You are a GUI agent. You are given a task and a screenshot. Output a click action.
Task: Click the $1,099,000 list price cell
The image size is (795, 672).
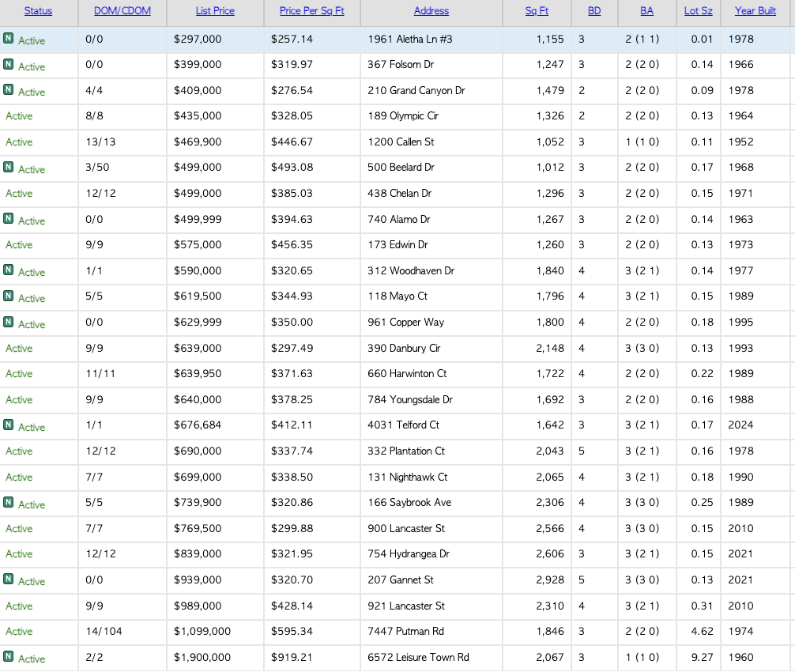click(x=202, y=631)
